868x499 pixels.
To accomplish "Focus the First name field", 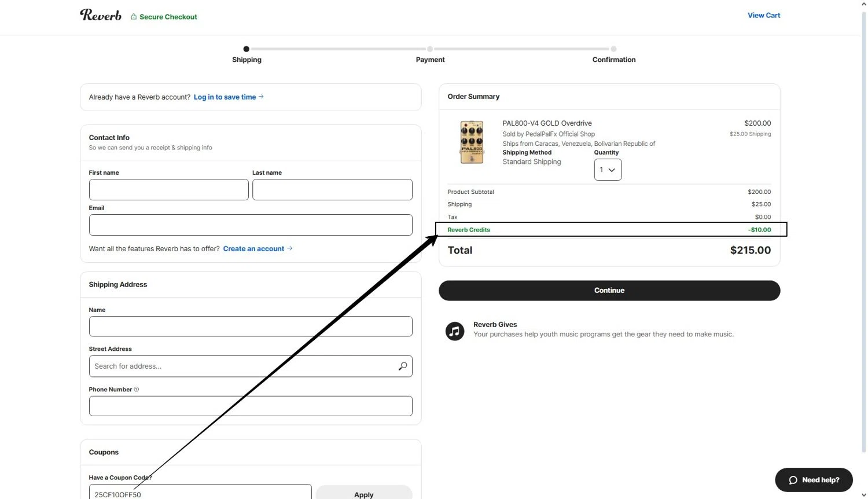I will click(x=168, y=190).
